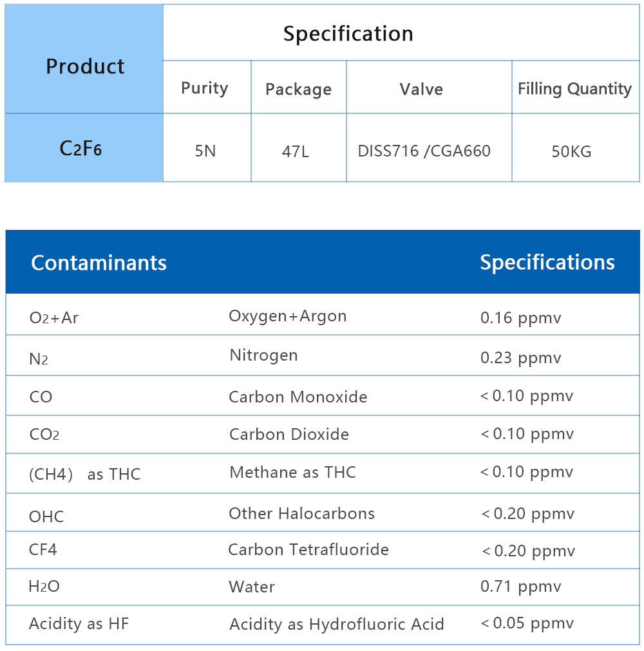This screenshot has width=644, height=651.
Task: Select the Package column header
Action: coord(298,89)
